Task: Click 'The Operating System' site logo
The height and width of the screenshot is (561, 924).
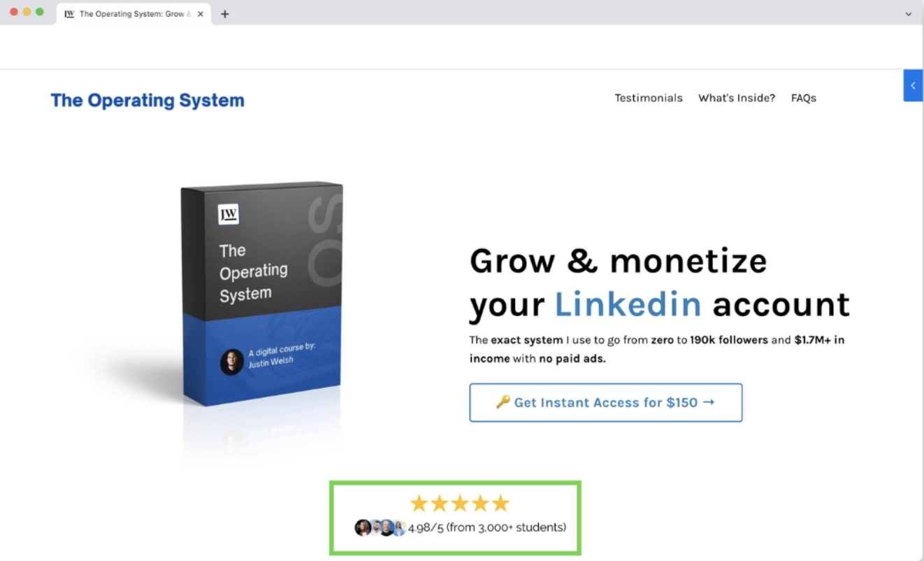Action: tap(147, 99)
